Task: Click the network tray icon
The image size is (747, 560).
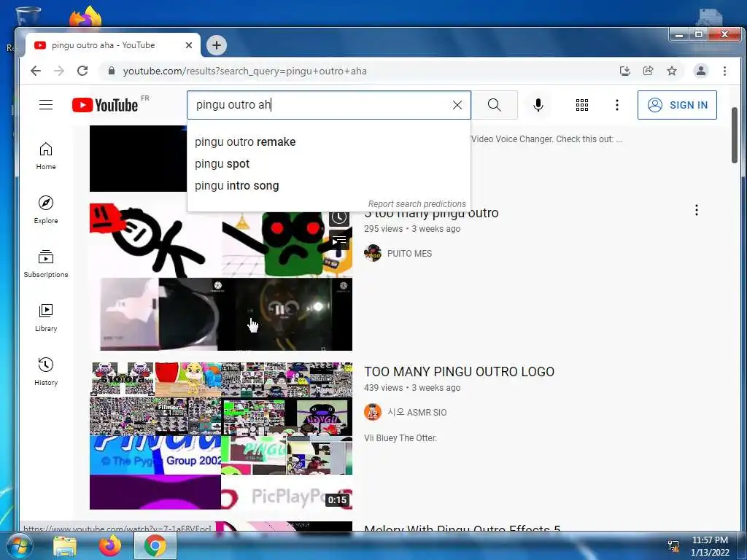Action: point(673,546)
